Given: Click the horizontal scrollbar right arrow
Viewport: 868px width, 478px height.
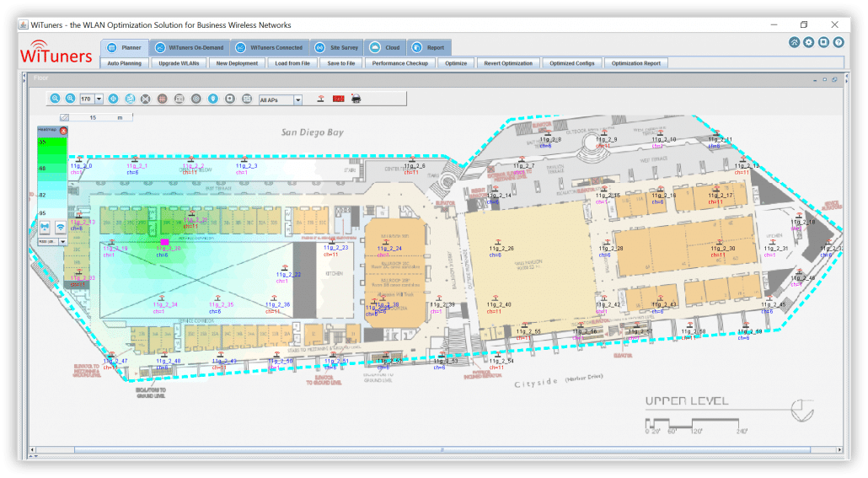Looking at the screenshot, I should pos(839,449).
